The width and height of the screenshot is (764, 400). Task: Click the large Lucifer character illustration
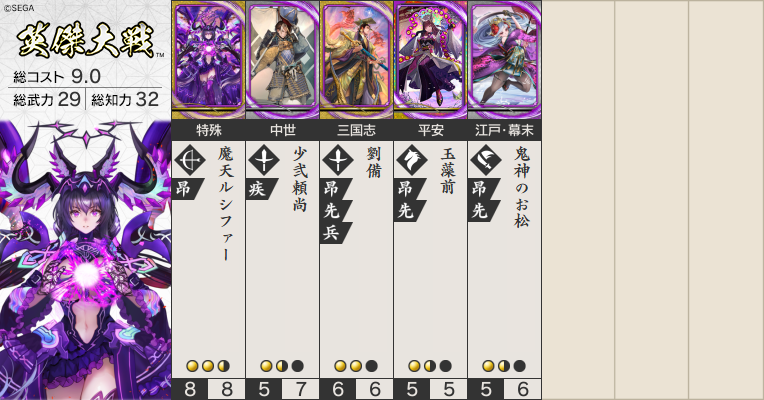(x=85, y=260)
